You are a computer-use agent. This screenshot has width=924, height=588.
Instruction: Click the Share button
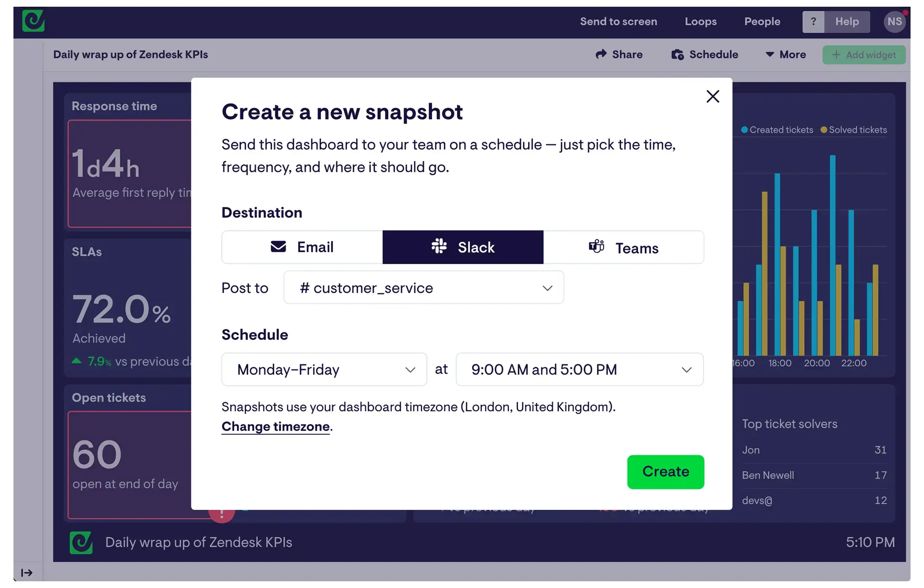point(619,55)
